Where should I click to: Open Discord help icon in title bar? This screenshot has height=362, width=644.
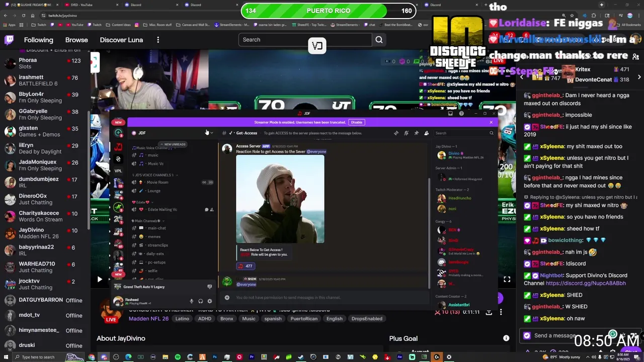click(x=461, y=114)
